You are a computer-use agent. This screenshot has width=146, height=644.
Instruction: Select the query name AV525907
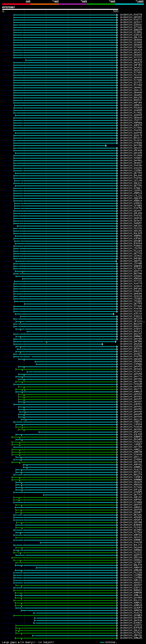(x=8, y=7)
